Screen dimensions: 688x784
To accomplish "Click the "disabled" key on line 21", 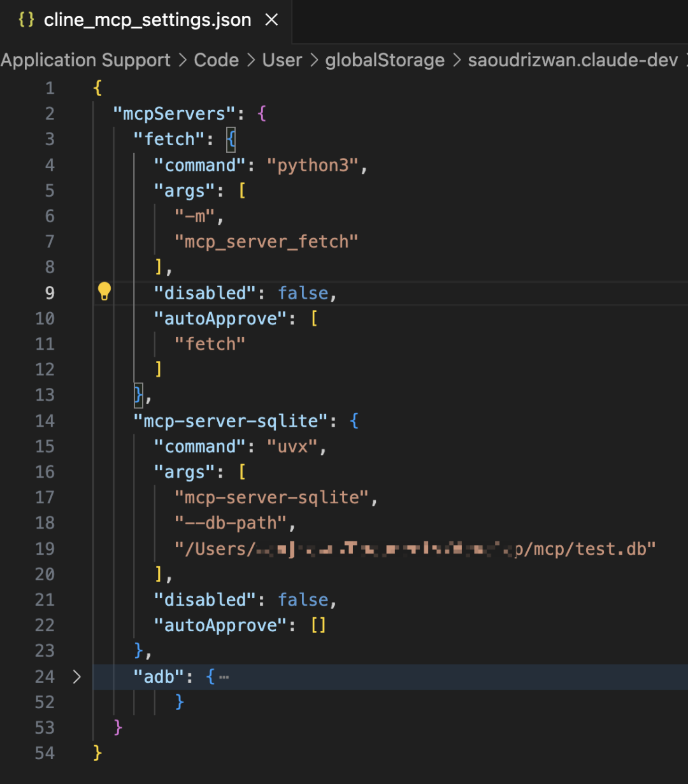I will pyautogui.click(x=205, y=600).
